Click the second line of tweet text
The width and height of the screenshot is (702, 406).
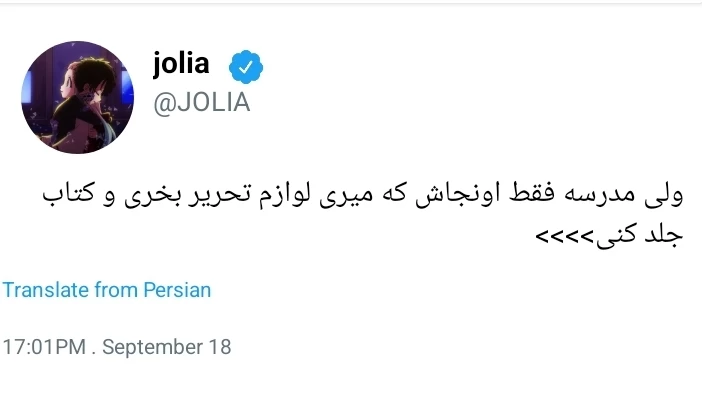pos(608,239)
